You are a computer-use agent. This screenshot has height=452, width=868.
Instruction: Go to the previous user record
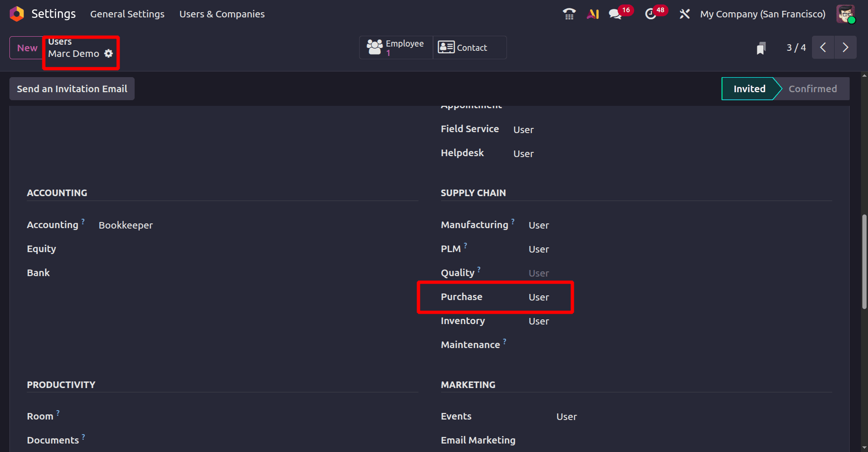(x=823, y=48)
